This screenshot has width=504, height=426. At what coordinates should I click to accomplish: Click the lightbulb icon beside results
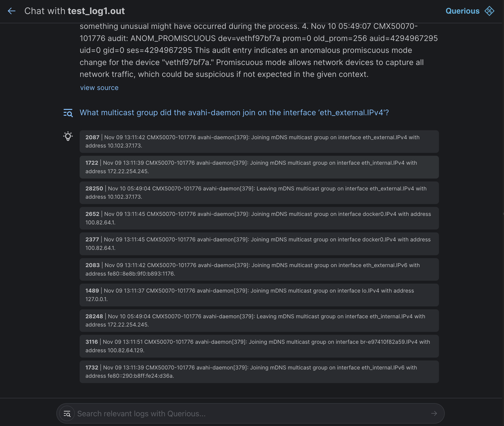68,136
